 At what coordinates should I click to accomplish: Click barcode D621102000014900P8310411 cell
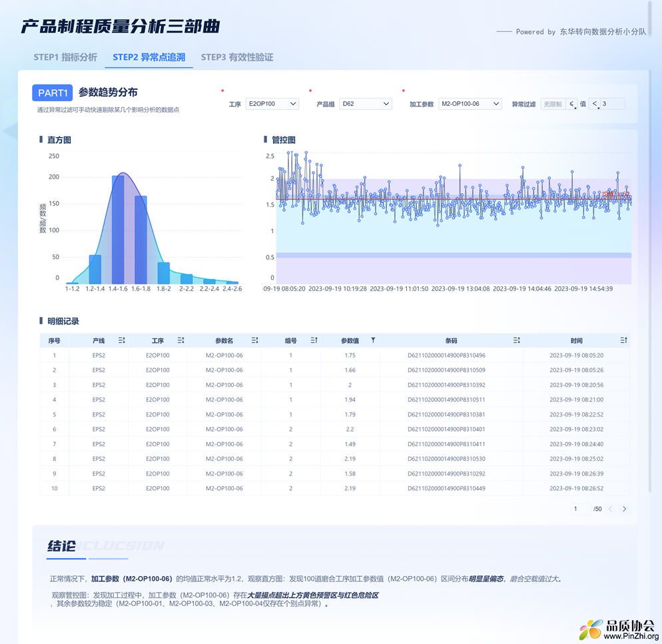446,444
